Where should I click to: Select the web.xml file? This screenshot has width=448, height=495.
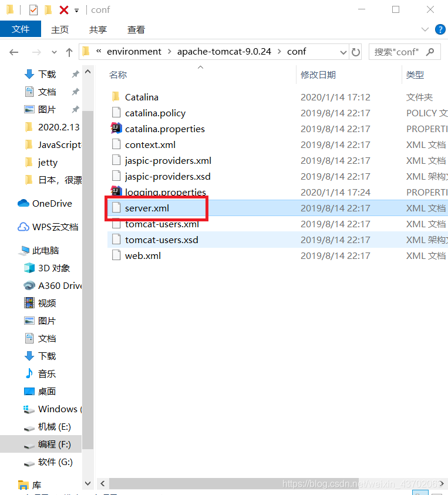click(143, 255)
